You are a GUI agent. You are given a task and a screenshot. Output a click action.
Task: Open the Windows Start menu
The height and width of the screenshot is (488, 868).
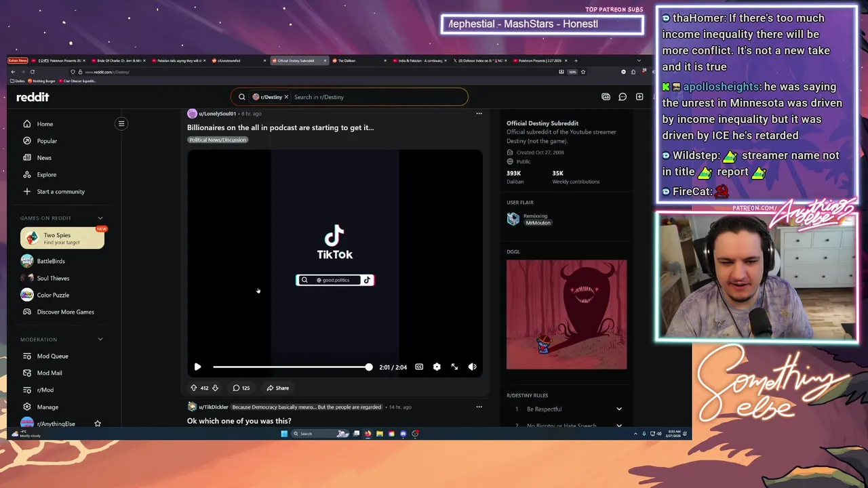284,434
